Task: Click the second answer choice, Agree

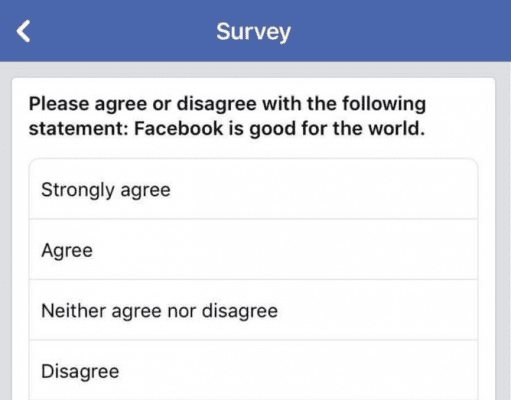Action: click(x=254, y=250)
